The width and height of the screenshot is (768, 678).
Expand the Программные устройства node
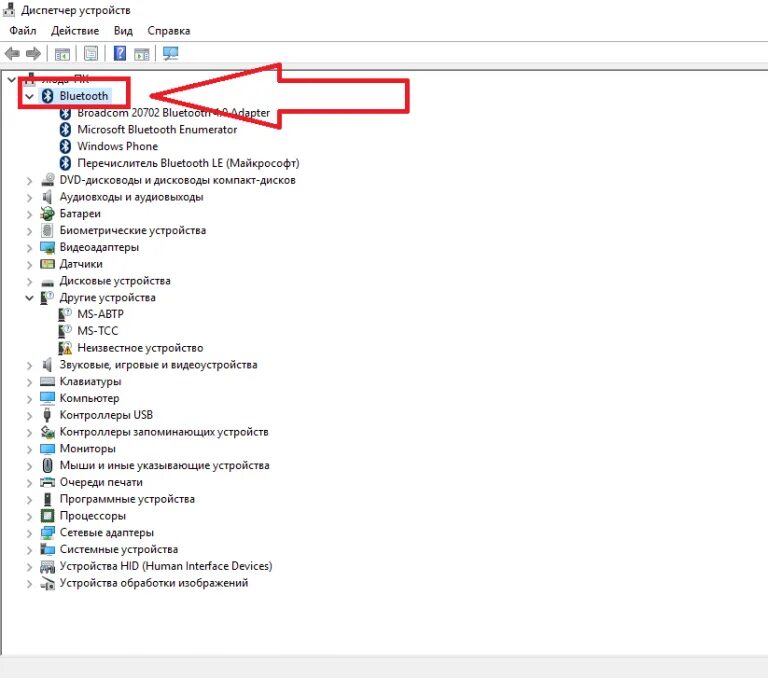(x=29, y=500)
